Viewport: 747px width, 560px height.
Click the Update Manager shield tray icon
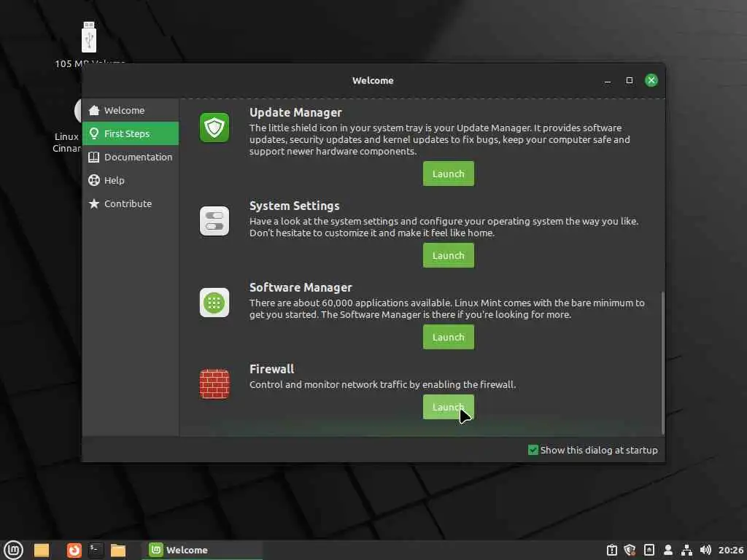pyautogui.click(x=630, y=550)
